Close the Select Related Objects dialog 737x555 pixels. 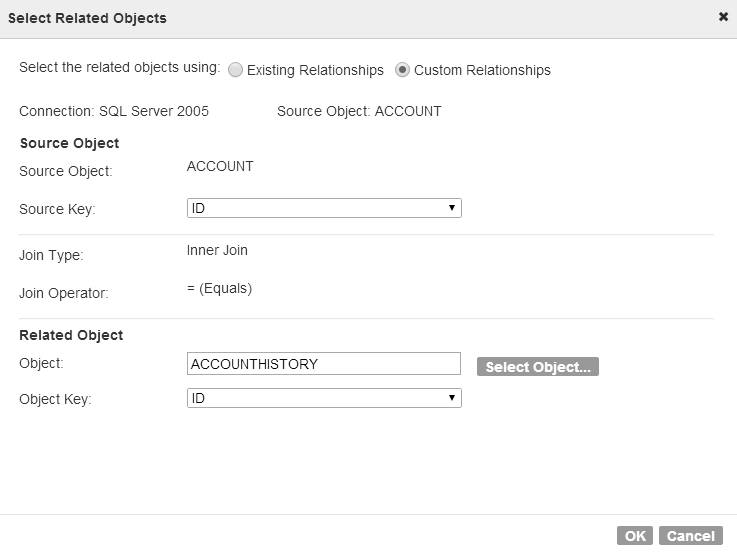pos(723,17)
